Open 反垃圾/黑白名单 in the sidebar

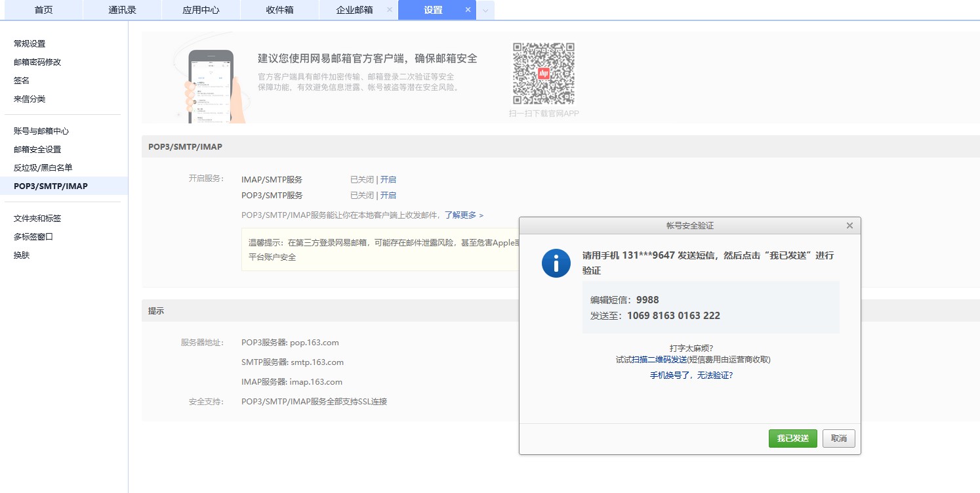[x=43, y=167]
